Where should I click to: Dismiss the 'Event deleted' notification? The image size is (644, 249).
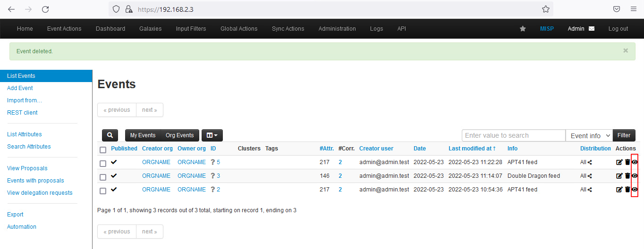(626, 50)
